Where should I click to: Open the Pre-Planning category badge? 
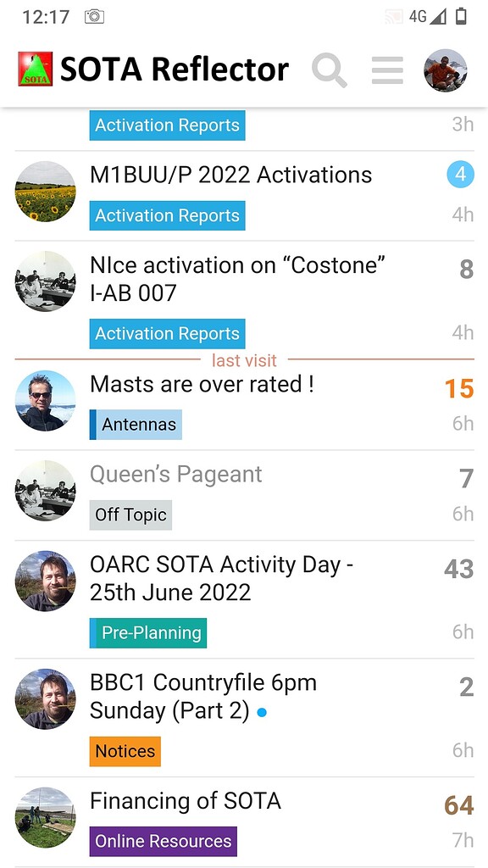pyautogui.click(x=147, y=632)
